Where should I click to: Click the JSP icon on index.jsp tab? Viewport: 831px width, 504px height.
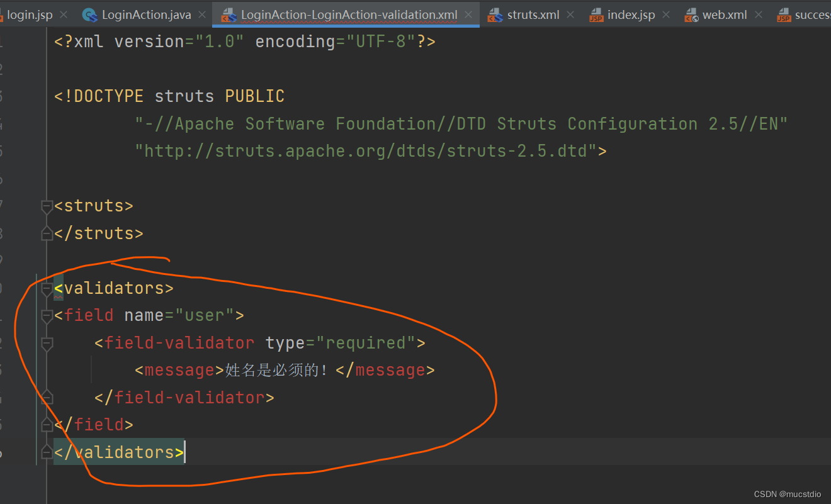[596, 14]
